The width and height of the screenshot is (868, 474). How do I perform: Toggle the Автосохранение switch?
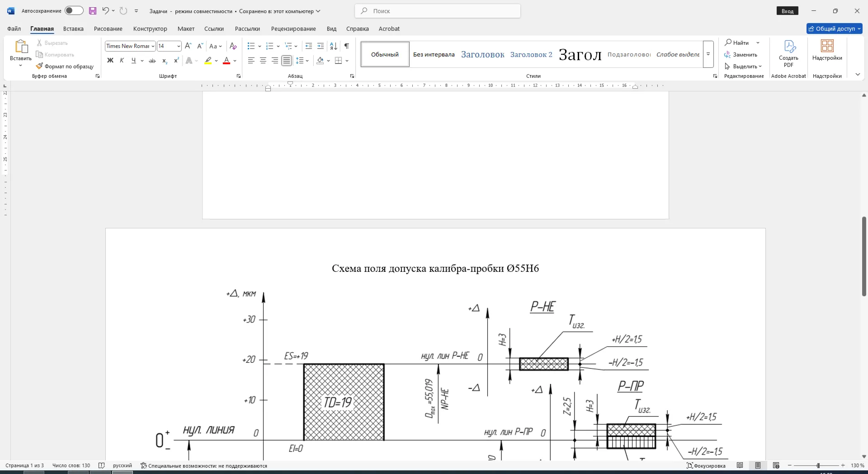[74, 11]
